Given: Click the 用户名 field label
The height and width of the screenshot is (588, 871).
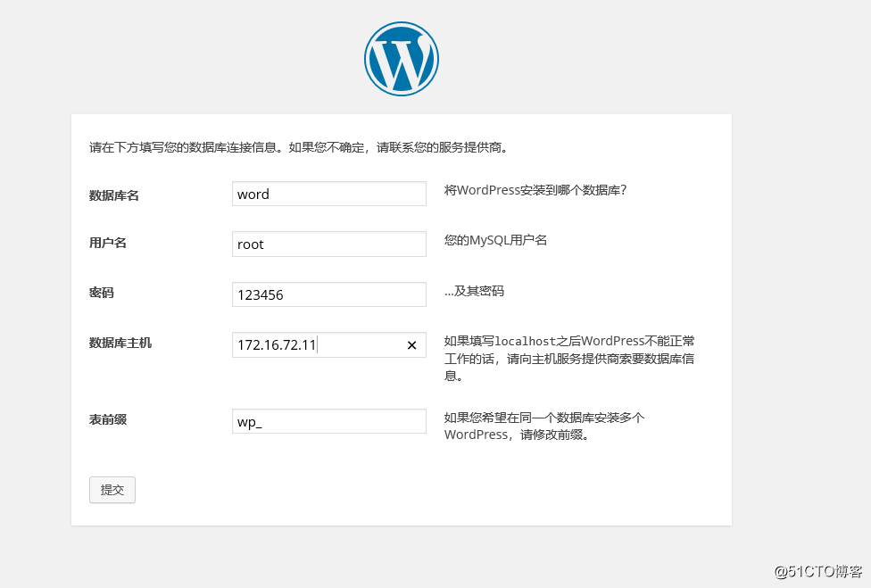Looking at the screenshot, I should (108, 243).
